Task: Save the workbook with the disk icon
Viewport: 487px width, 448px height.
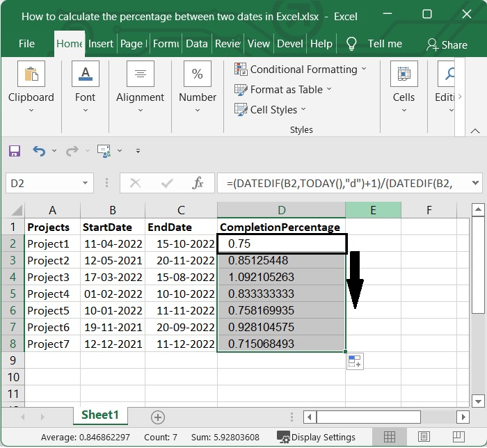Action: (x=15, y=151)
